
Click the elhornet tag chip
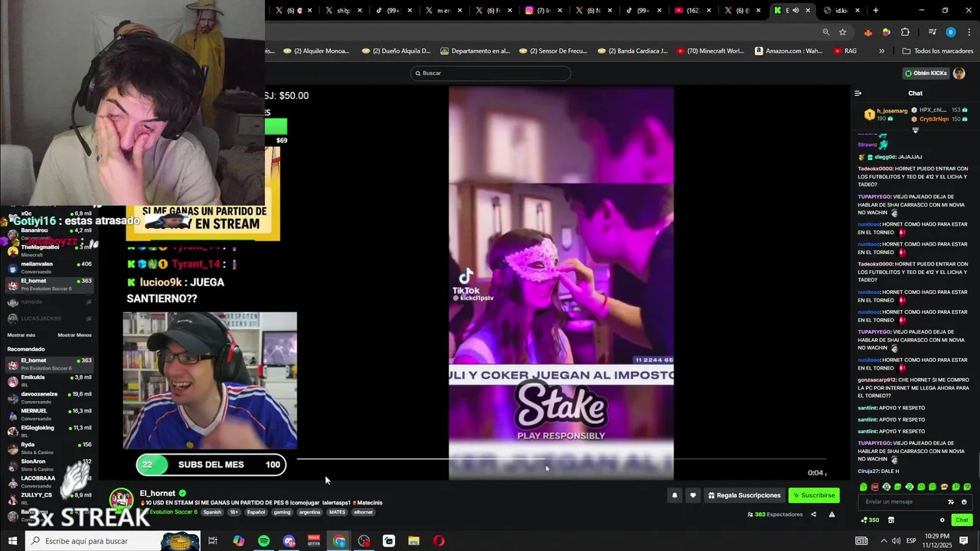point(363,512)
